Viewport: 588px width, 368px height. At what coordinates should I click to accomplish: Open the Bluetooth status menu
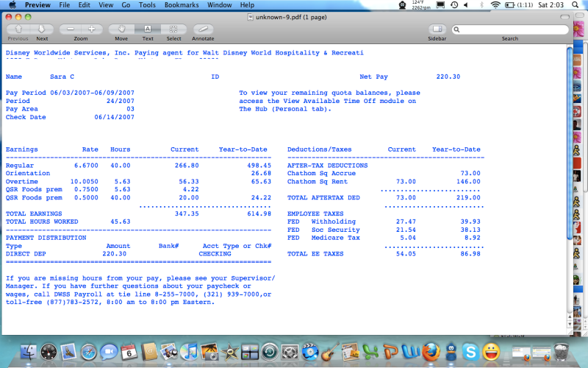[481, 5]
